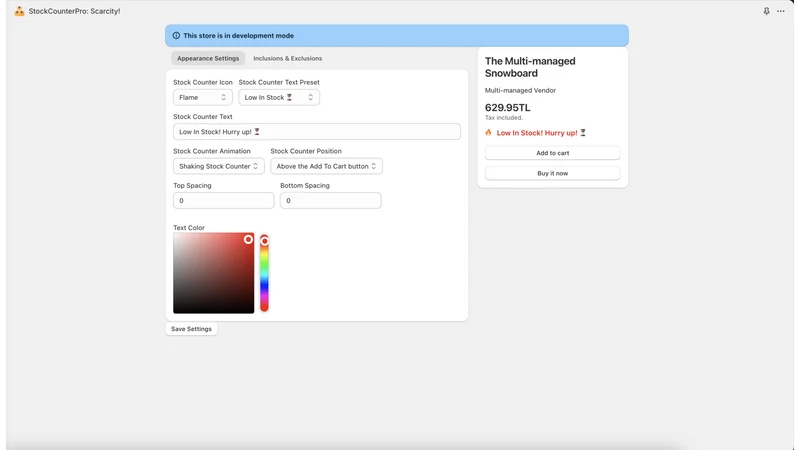Save the settings

pos(191,329)
